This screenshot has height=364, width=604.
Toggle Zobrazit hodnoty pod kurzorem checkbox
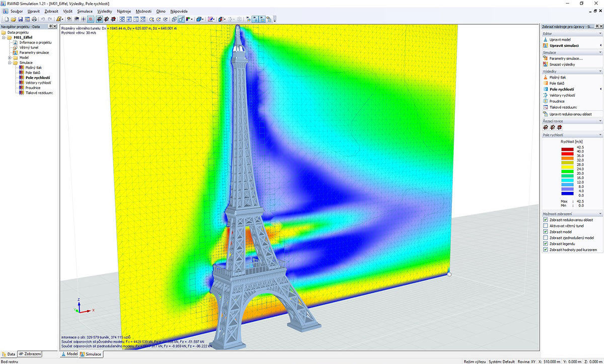click(546, 250)
